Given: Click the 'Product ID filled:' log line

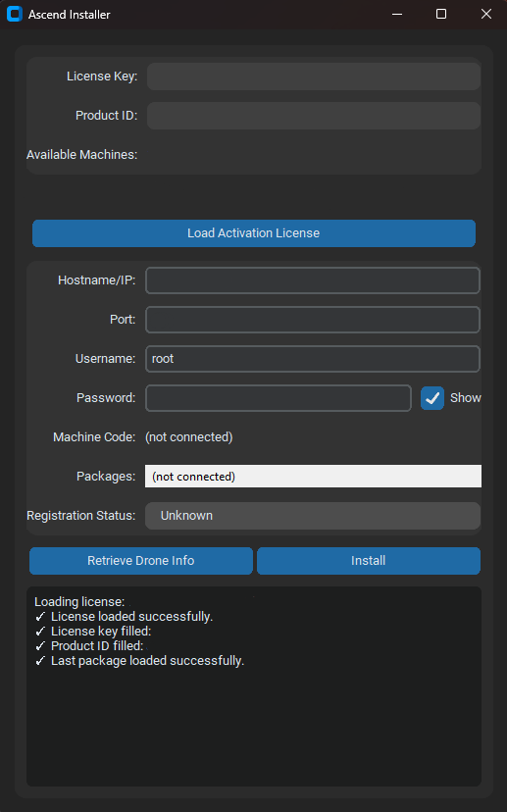Looking at the screenshot, I should [89, 645].
